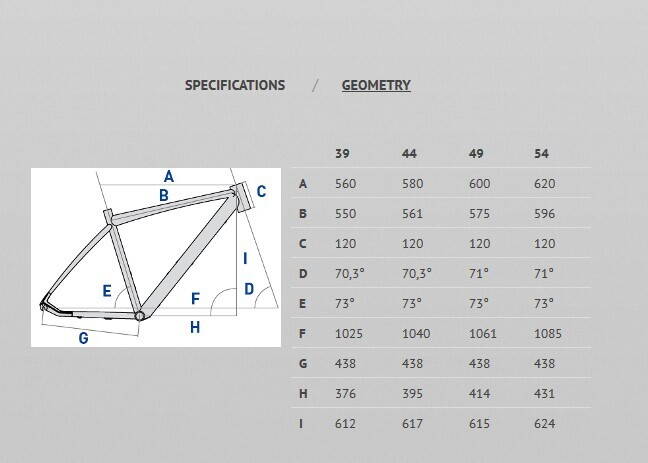Click row label A in the table
This screenshot has height=463, width=648.
pyautogui.click(x=303, y=184)
